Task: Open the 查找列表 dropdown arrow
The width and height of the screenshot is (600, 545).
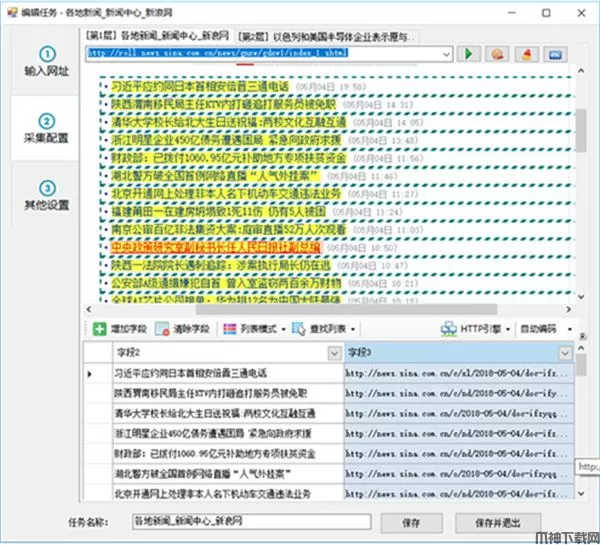Action: click(352, 329)
